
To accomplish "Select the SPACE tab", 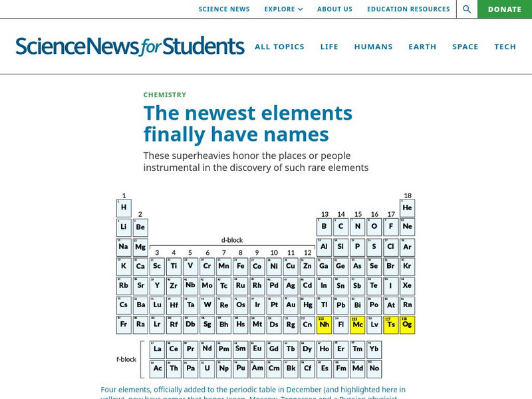I will coord(465,47).
